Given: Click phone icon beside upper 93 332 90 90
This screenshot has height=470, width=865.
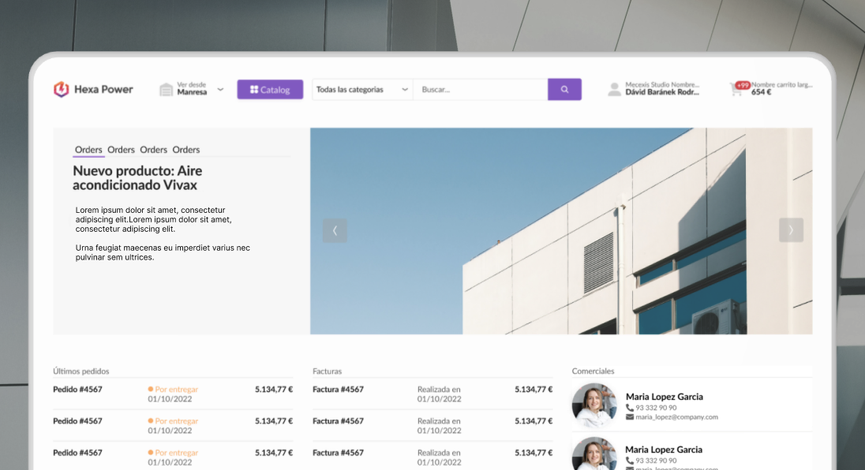Looking at the screenshot, I should click(629, 408).
